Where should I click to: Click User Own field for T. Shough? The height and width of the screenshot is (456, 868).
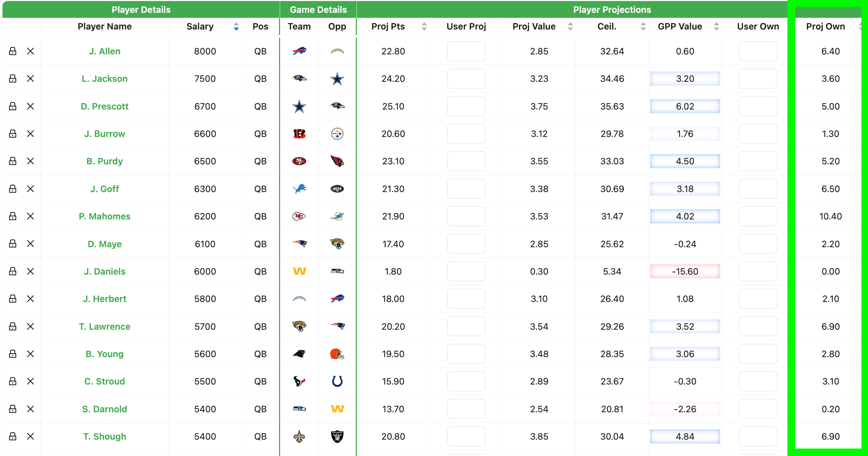(758, 436)
